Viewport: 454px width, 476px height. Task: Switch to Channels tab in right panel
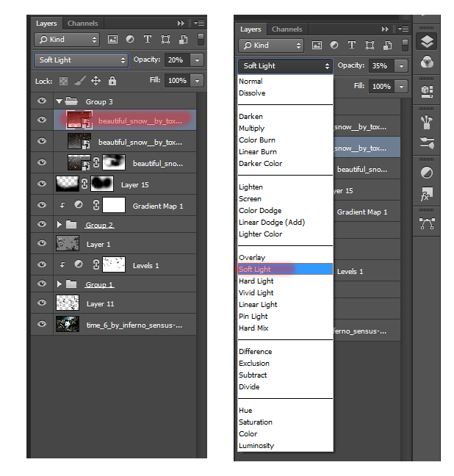tap(287, 29)
